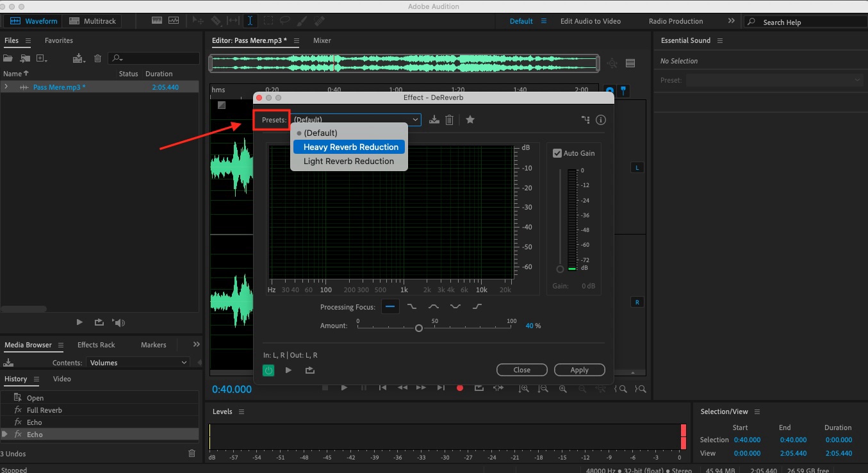The image size is (868, 473).
Task: Select the Time Selection tool
Action: (250, 21)
